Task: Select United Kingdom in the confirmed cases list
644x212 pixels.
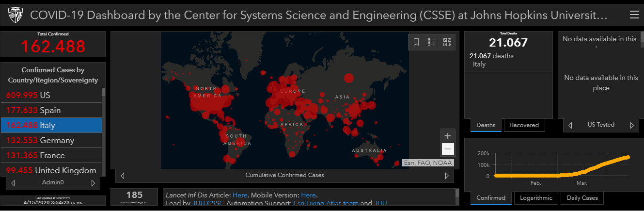Action: [51, 170]
